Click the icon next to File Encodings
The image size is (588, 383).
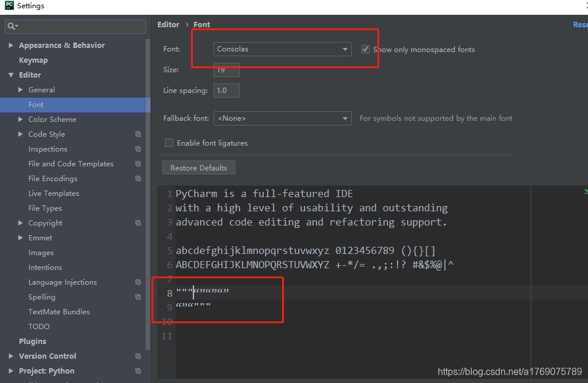point(138,178)
